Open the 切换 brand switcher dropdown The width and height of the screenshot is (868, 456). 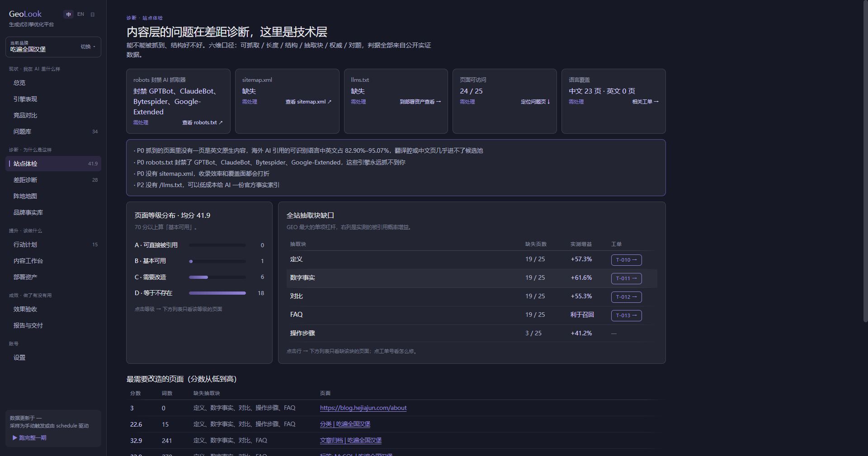pos(88,47)
